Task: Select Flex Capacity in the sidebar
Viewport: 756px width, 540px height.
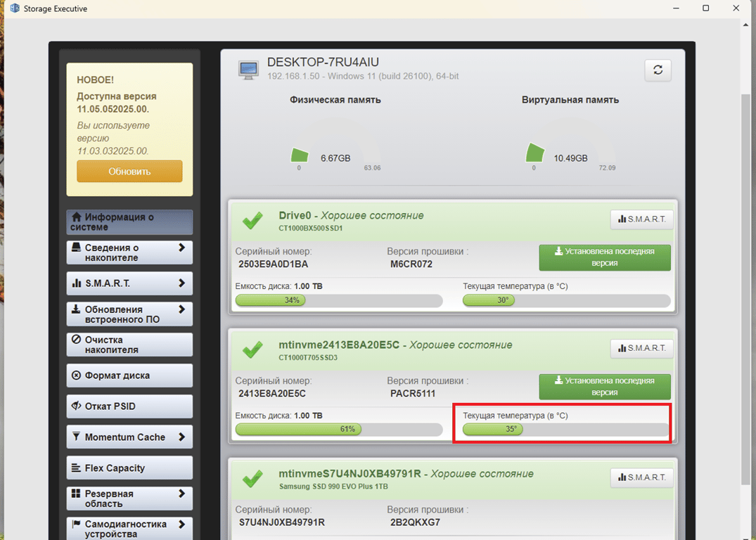Action: pos(129,468)
